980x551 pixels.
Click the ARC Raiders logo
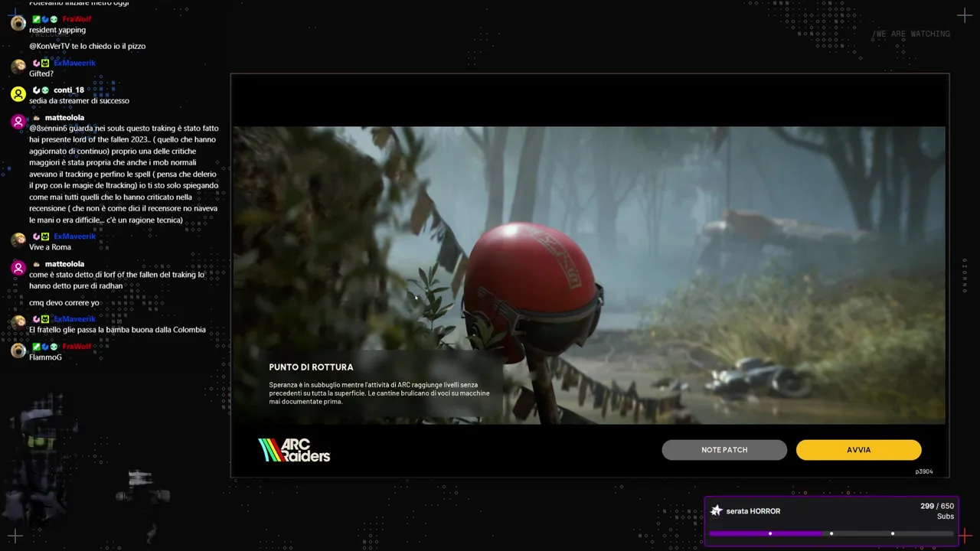[x=294, y=450]
